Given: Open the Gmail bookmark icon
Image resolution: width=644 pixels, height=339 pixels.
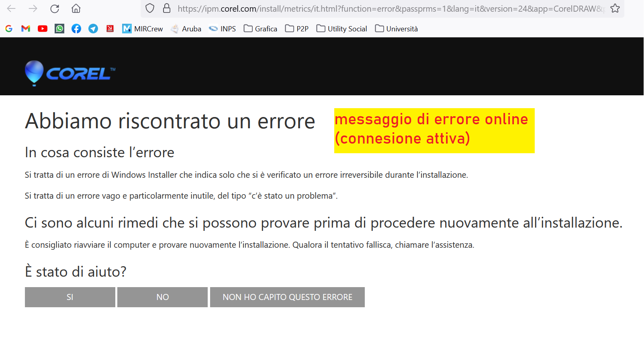Looking at the screenshot, I should (x=26, y=29).
